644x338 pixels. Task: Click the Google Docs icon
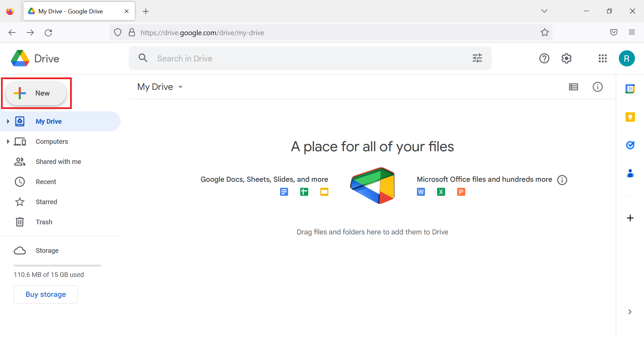[x=284, y=192]
